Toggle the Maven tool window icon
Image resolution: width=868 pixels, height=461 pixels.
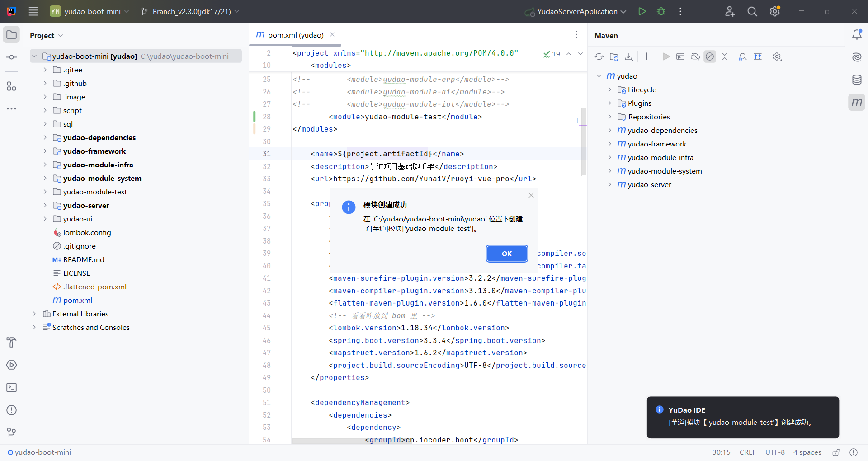(857, 103)
